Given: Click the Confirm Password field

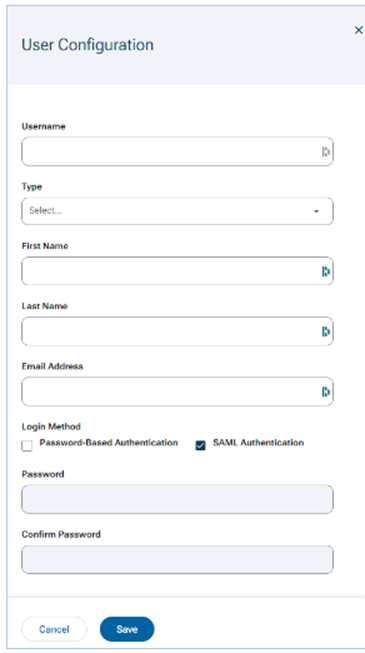Looking at the screenshot, I should point(178,559).
